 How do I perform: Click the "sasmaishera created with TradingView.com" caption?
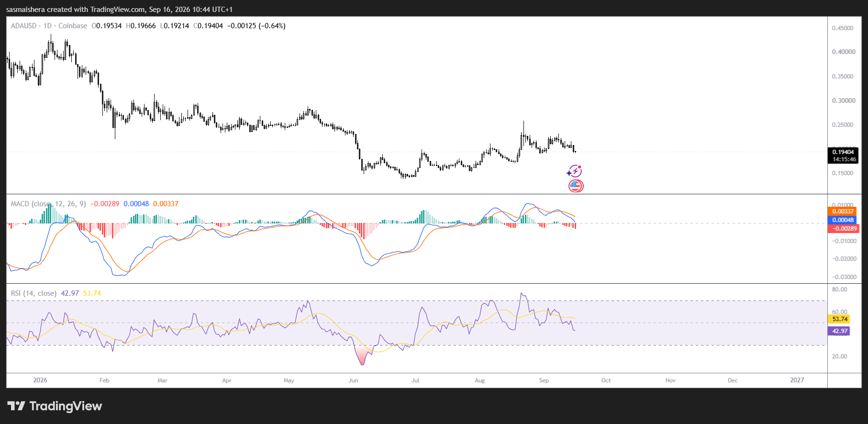pyautogui.click(x=76, y=10)
